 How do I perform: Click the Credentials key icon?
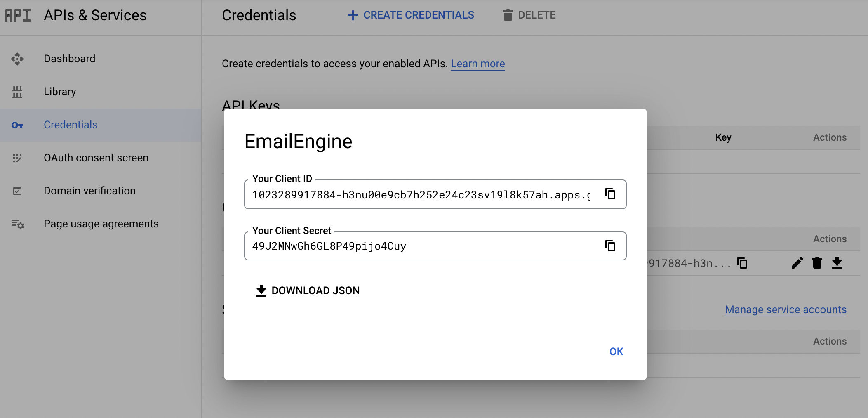pos(17,125)
